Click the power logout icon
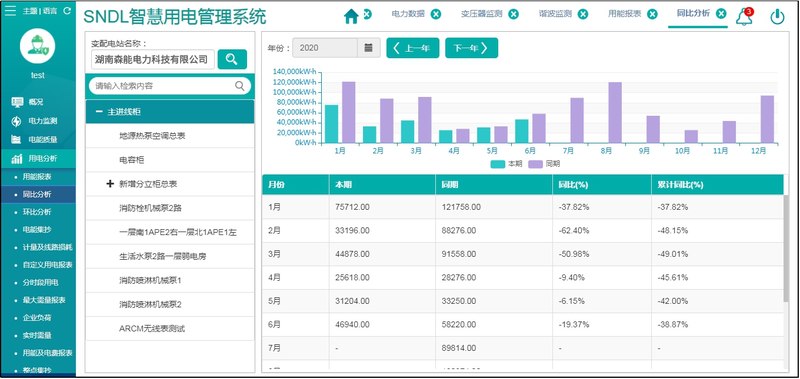This screenshot has height=379, width=800. (777, 17)
